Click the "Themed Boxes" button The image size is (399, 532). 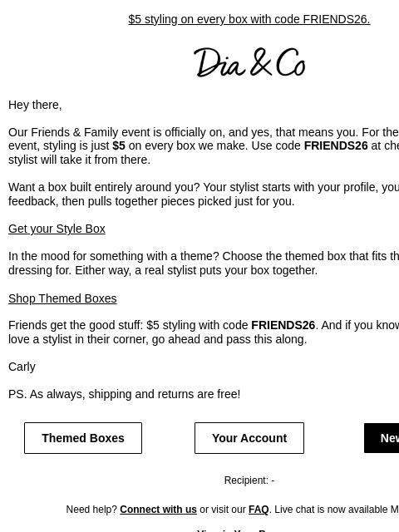pyautogui.click(x=83, y=438)
